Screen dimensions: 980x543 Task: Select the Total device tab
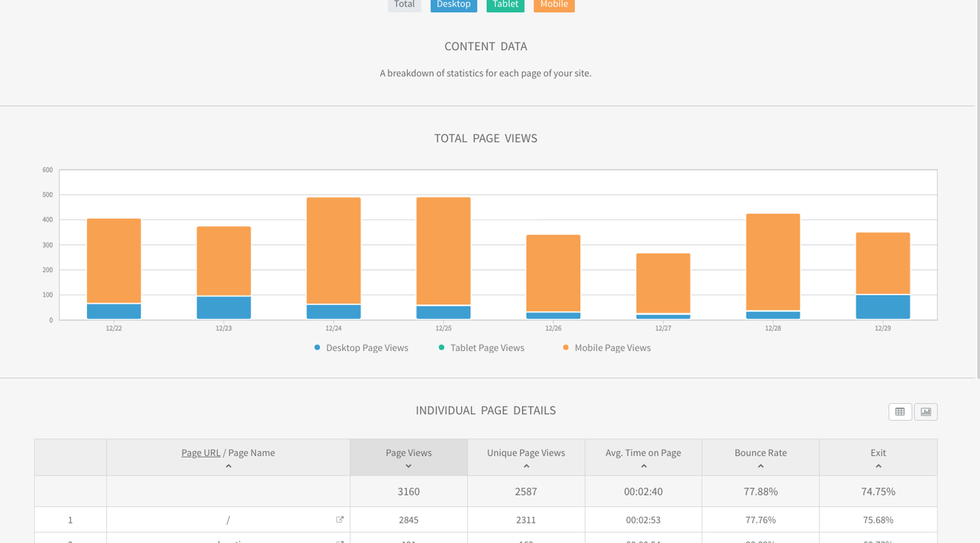click(x=404, y=5)
